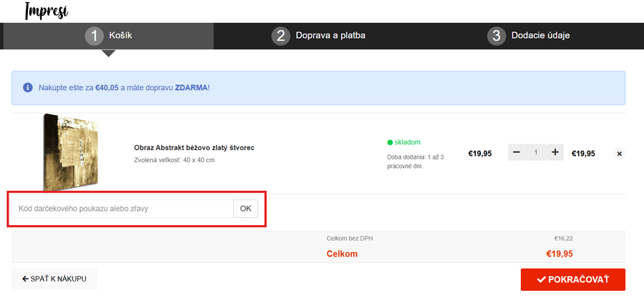
Task: Click the Impresi logo
Action: [x=46, y=11]
